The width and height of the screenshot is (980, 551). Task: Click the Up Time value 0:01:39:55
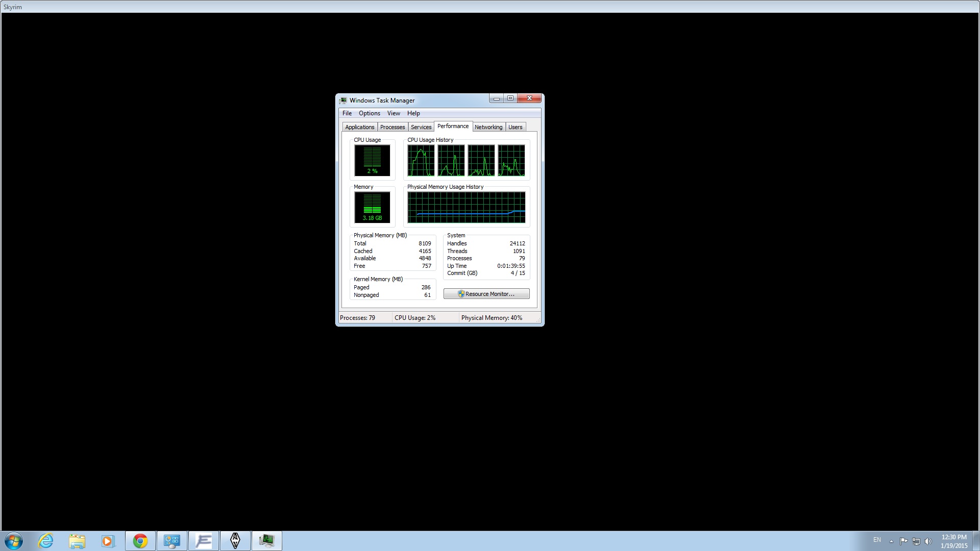[x=511, y=266]
